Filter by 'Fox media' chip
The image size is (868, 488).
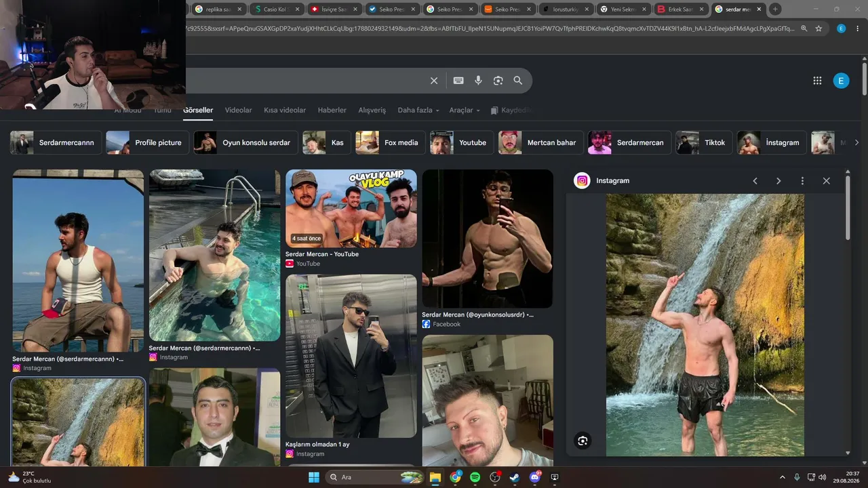click(x=391, y=143)
